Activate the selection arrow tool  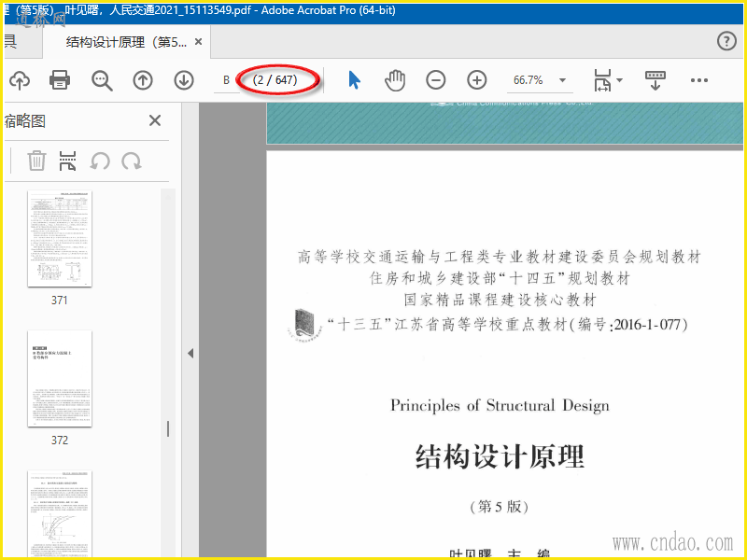click(x=354, y=80)
